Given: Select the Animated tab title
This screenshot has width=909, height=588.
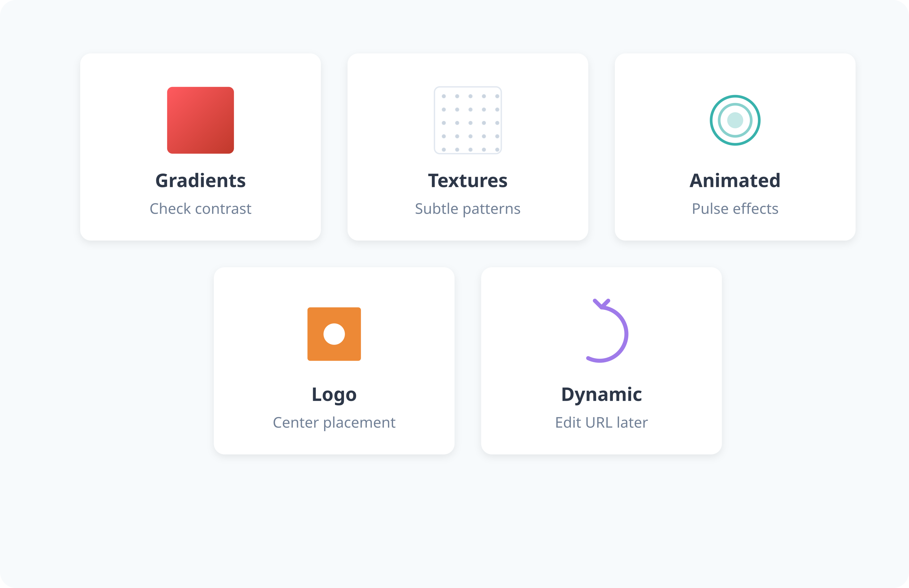Looking at the screenshot, I should [734, 181].
